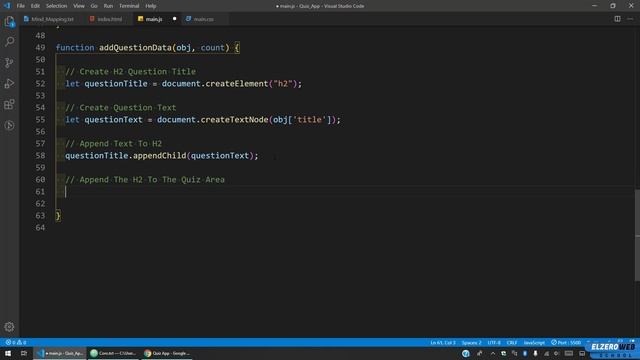The image size is (640, 360).
Task: Click the comment Append The H2 To The Quiz Area
Action: click(145, 180)
